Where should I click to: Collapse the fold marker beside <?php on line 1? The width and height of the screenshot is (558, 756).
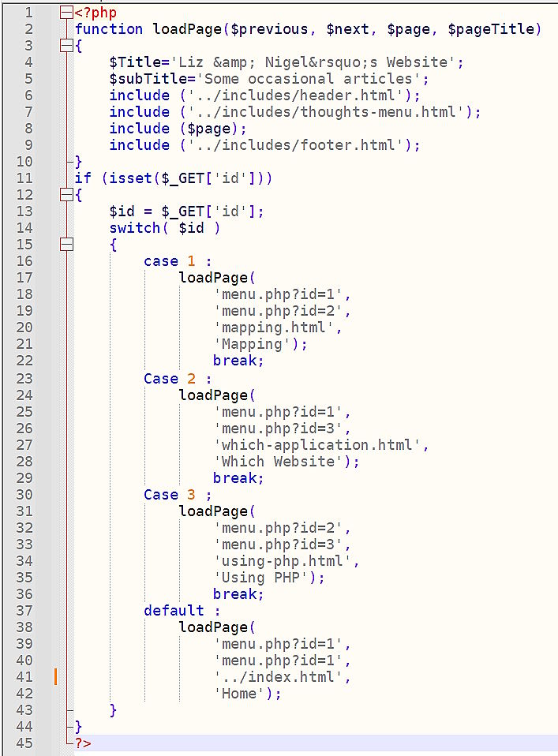[x=66, y=13]
